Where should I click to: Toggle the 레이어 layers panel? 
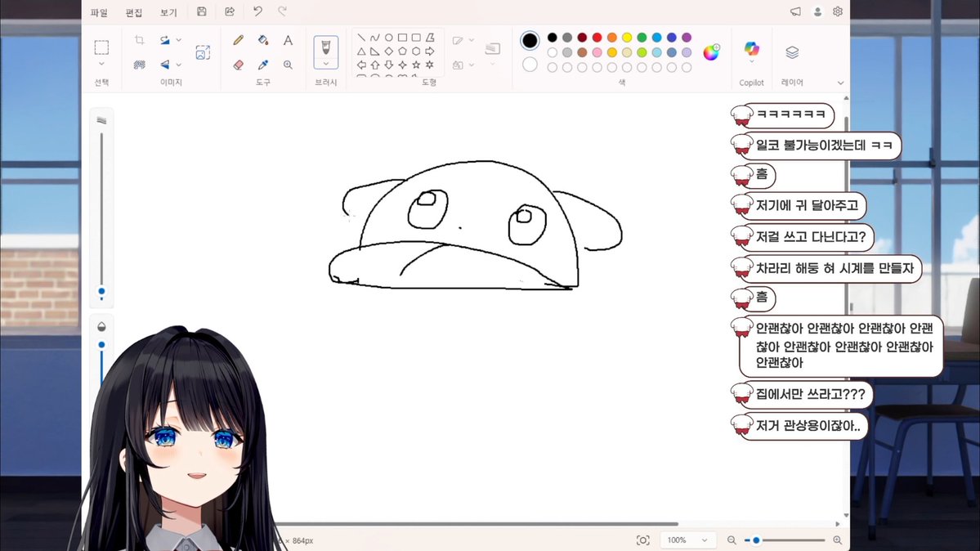pos(792,52)
